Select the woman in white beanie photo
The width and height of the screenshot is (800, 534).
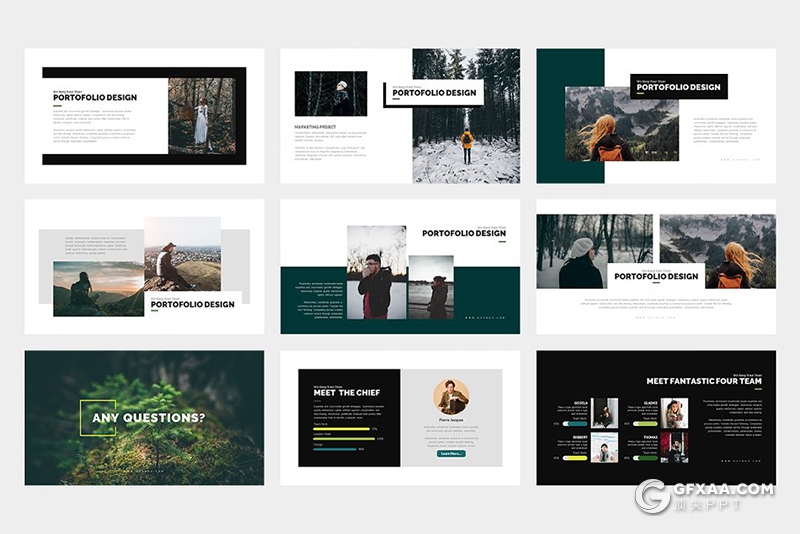594,251
